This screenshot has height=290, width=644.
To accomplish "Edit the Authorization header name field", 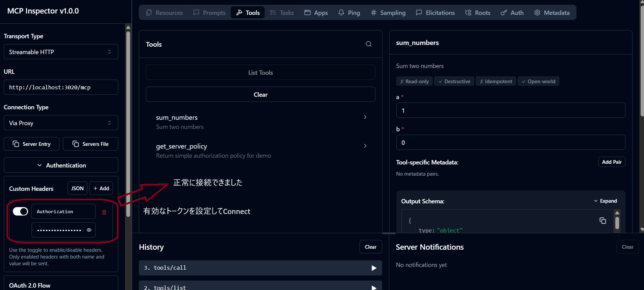I will tap(64, 211).
